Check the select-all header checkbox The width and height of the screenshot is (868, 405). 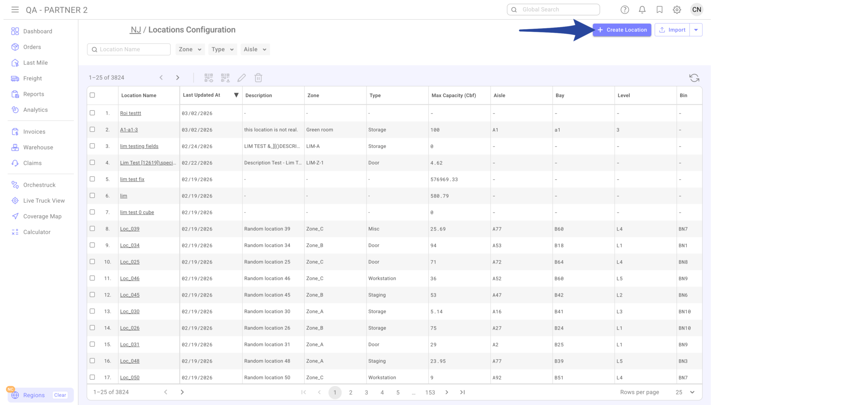(x=92, y=95)
